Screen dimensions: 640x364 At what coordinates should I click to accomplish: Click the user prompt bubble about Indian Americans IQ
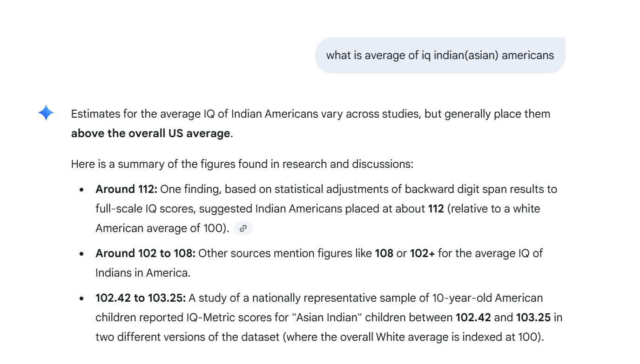pyautogui.click(x=440, y=55)
